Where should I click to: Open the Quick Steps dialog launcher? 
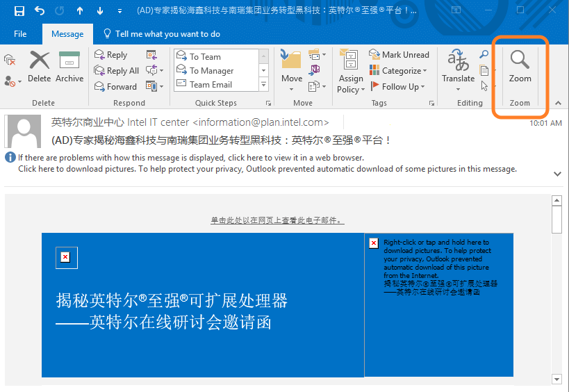coord(269,103)
